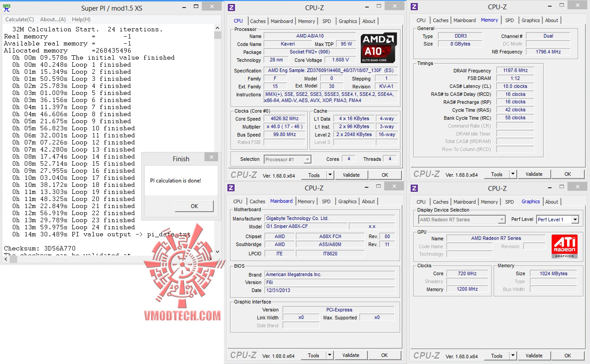Click the Tools button in the CPU-Z Graphics window
The height and width of the screenshot is (364, 590).
pyautogui.click(x=497, y=356)
